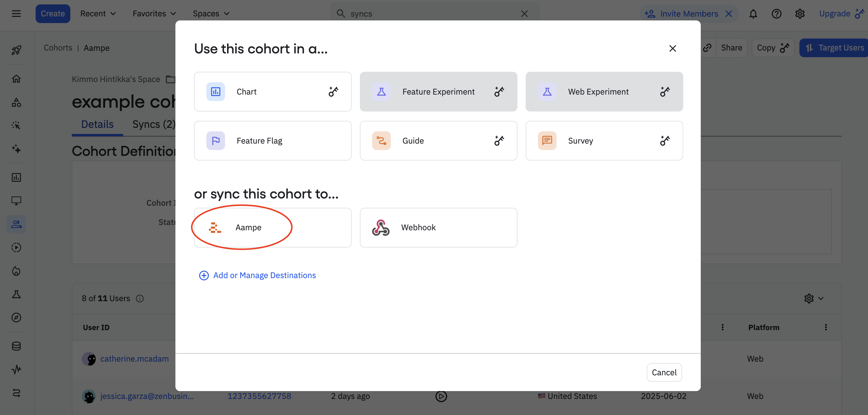Switch to the Details tab
The height and width of the screenshot is (415, 868).
(97, 124)
